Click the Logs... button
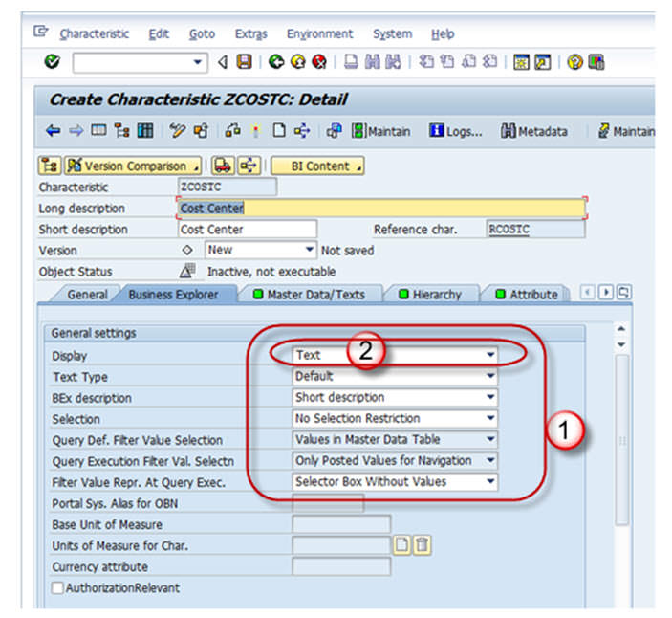 tap(455, 131)
